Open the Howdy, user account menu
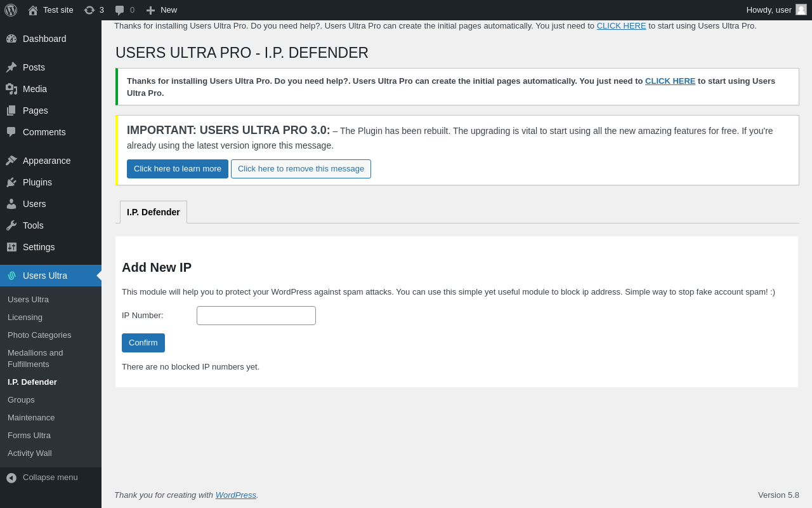 [x=776, y=10]
